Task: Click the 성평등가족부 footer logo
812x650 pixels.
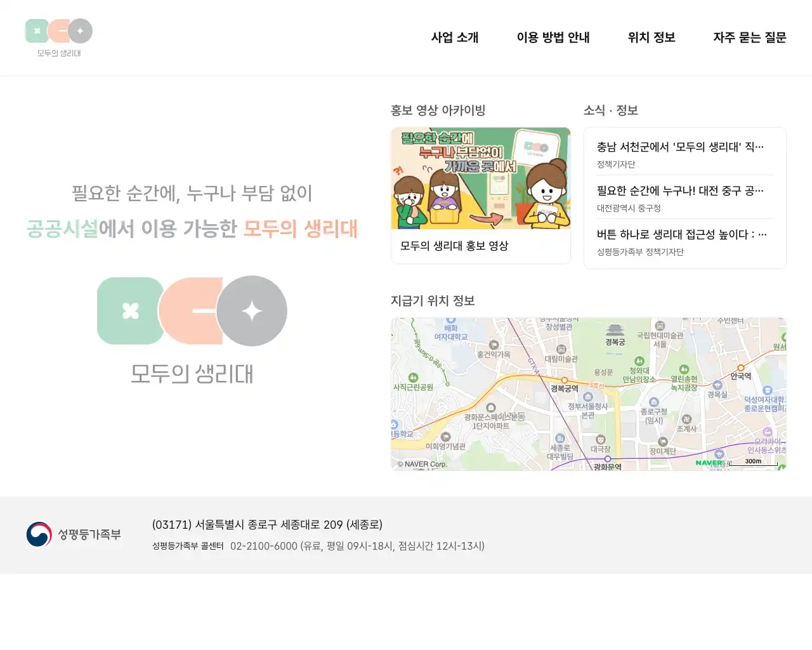Action: tap(74, 534)
